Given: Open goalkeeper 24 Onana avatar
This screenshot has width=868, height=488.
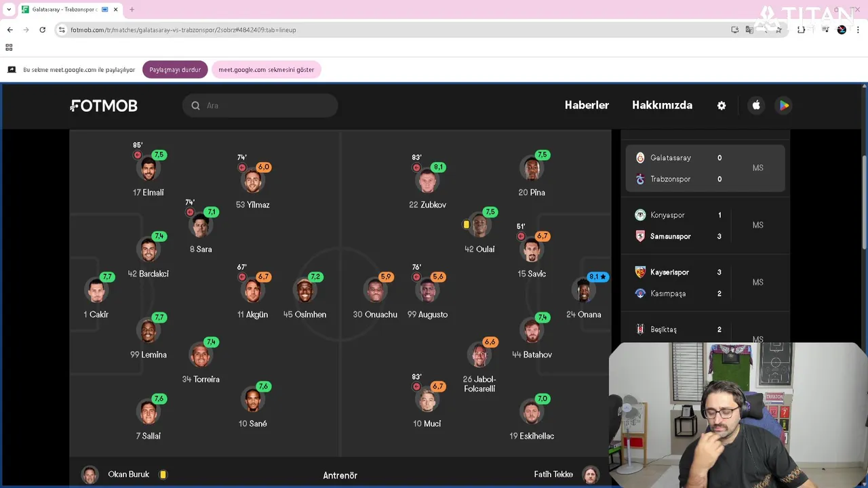Looking at the screenshot, I should click(x=584, y=291).
